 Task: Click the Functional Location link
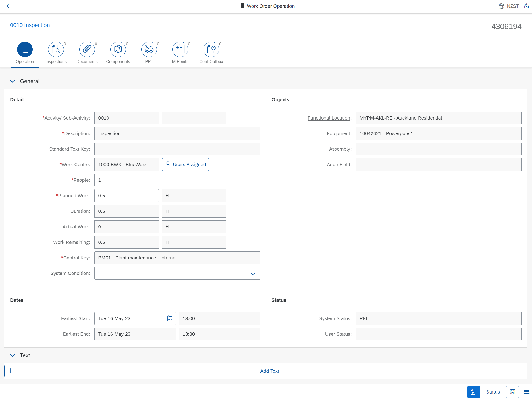pos(329,118)
